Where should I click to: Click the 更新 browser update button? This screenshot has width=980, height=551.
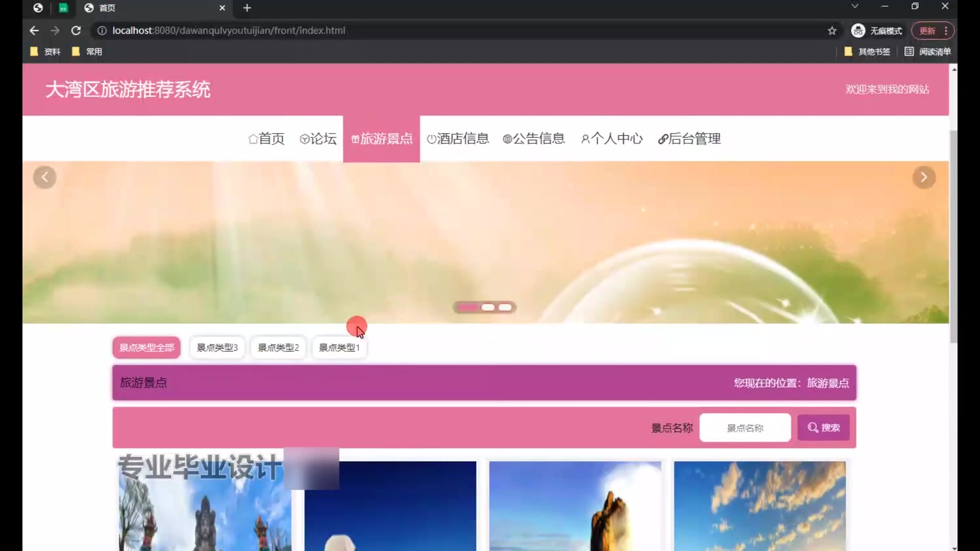(x=932, y=31)
